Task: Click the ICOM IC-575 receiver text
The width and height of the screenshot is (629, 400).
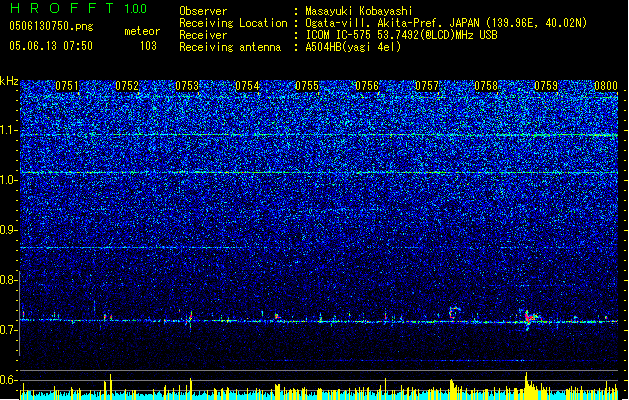Action: click(x=401, y=35)
